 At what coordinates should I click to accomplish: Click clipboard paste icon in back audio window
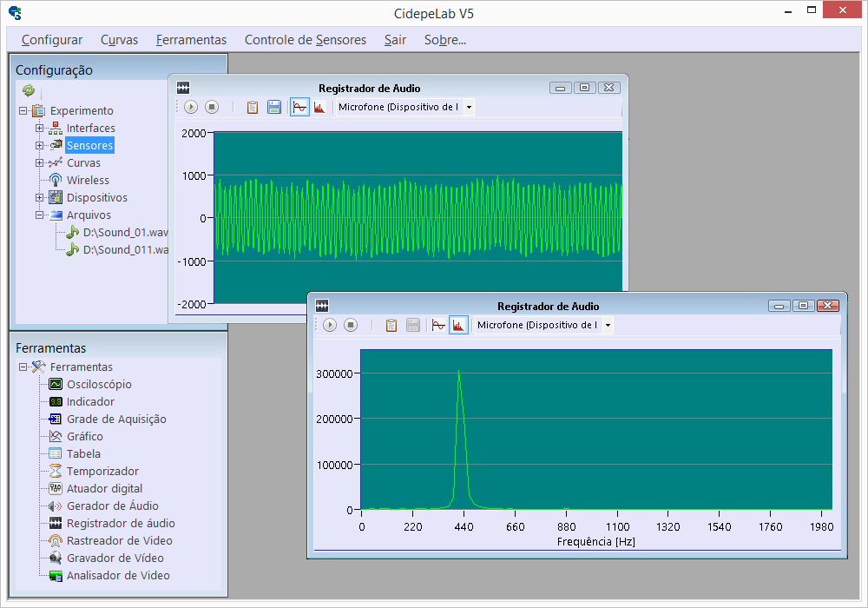[x=253, y=107]
